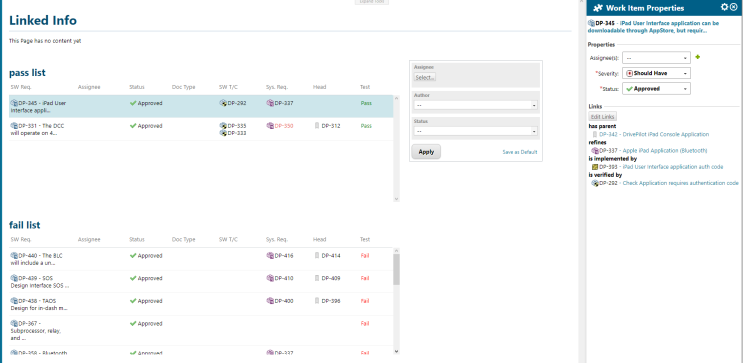Open the Status dropdown showing Approved in Properties
This screenshot has height=363, width=743.
656,89
